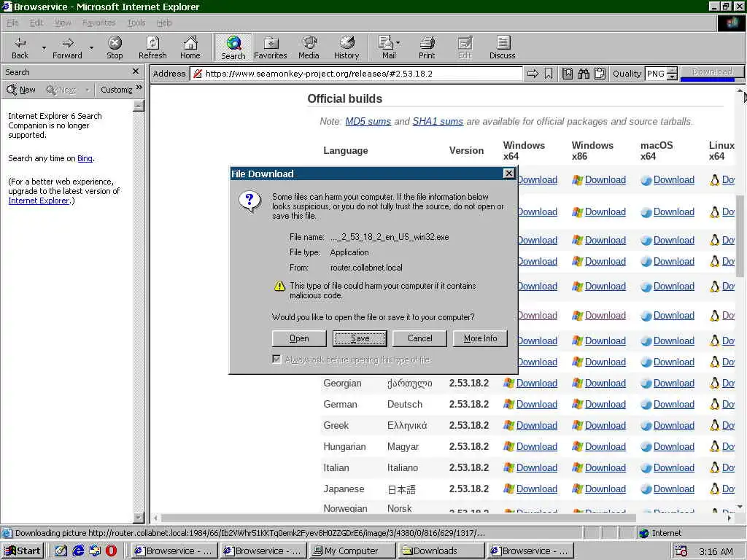Open the Forward button history dropdown arrow
This screenshot has width=747, height=560.
(x=91, y=47)
